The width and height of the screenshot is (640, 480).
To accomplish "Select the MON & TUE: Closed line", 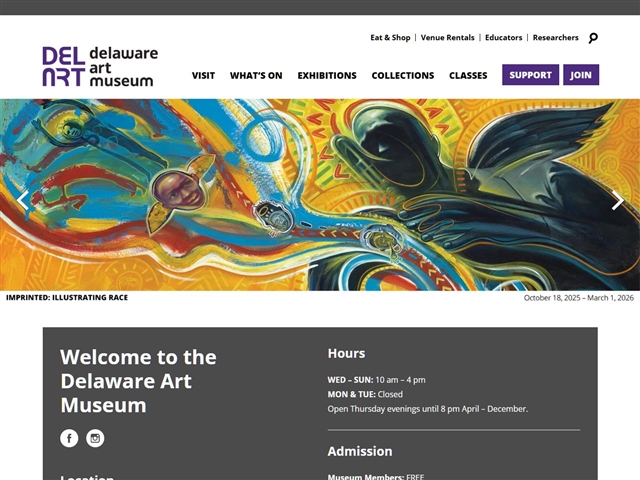I will (x=365, y=394).
